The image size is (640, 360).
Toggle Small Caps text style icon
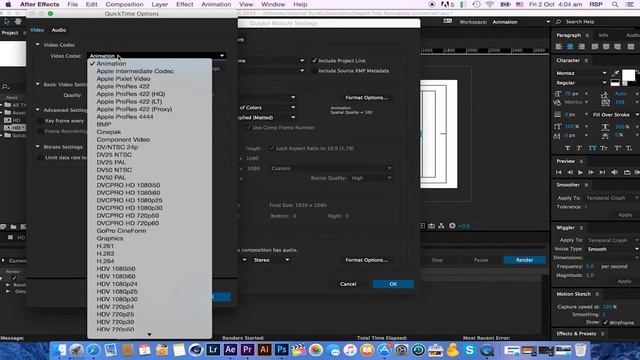tap(604, 148)
